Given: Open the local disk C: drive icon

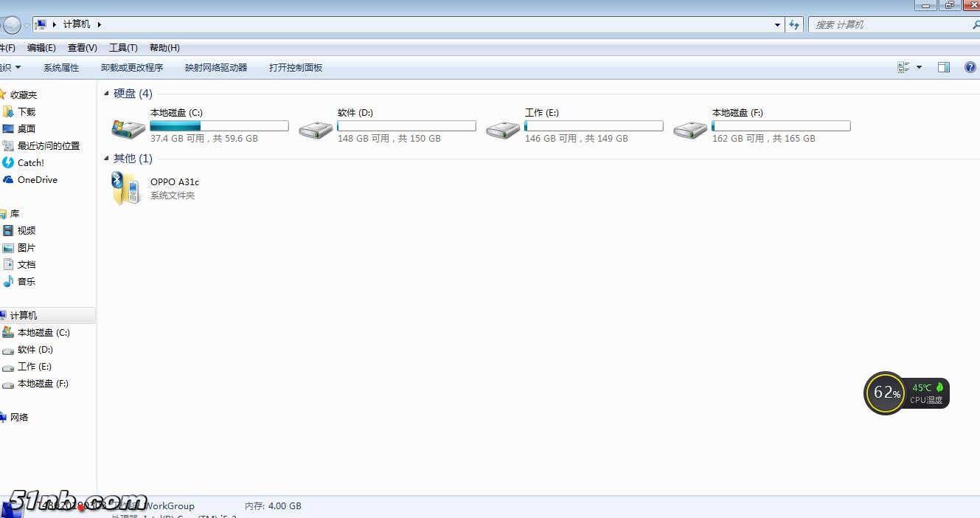Looking at the screenshot, I should coord(128,128).
